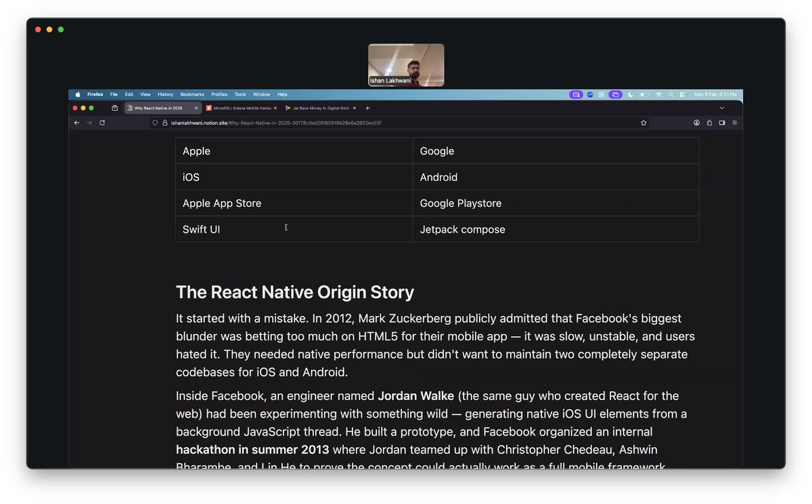This screenshot has height=504, width=812.
Task: Expand the list all tabs chevron
Action: pyautogui.click(x=722, y=108)
